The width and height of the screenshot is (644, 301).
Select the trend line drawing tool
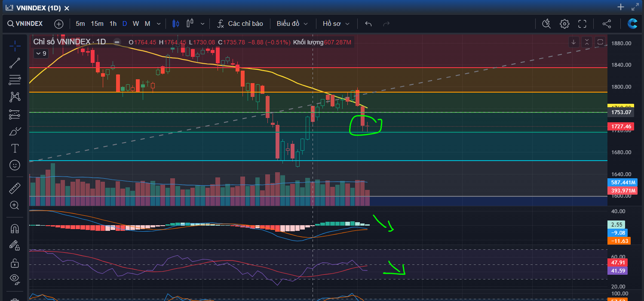15,63
